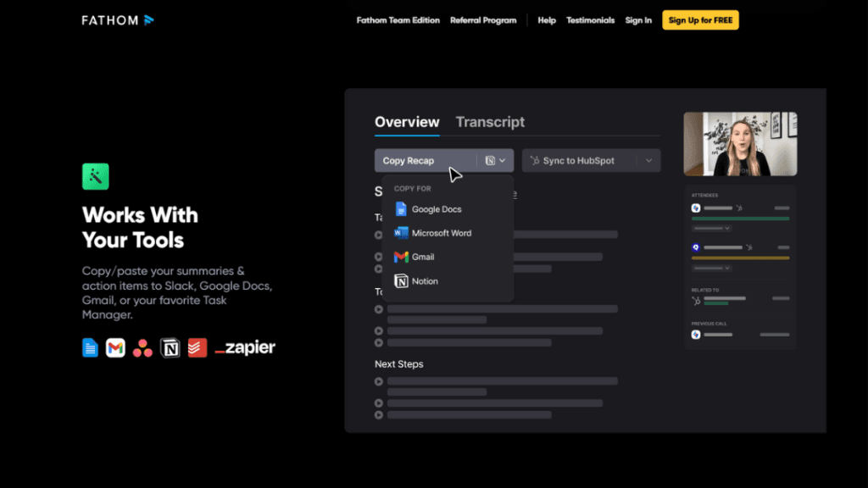Open the Help link
Viewport: 868px width, 488px height.
coord(547,20)
